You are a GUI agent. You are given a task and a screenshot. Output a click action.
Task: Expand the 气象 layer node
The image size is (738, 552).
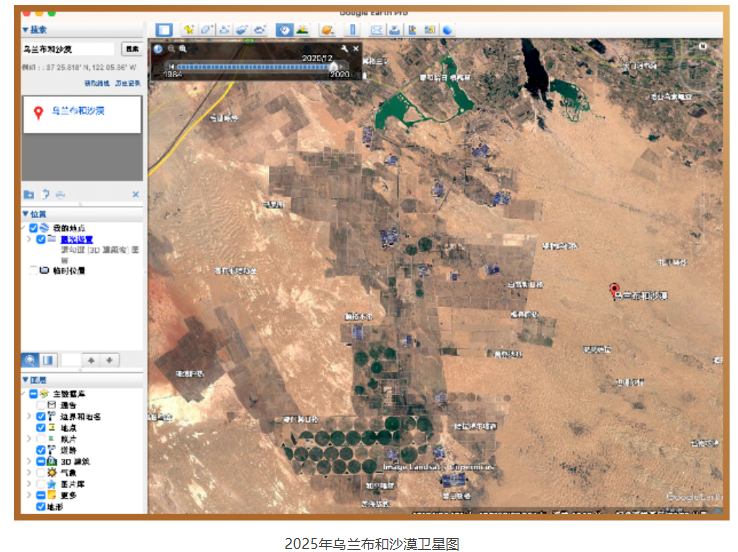coord(28,472)
